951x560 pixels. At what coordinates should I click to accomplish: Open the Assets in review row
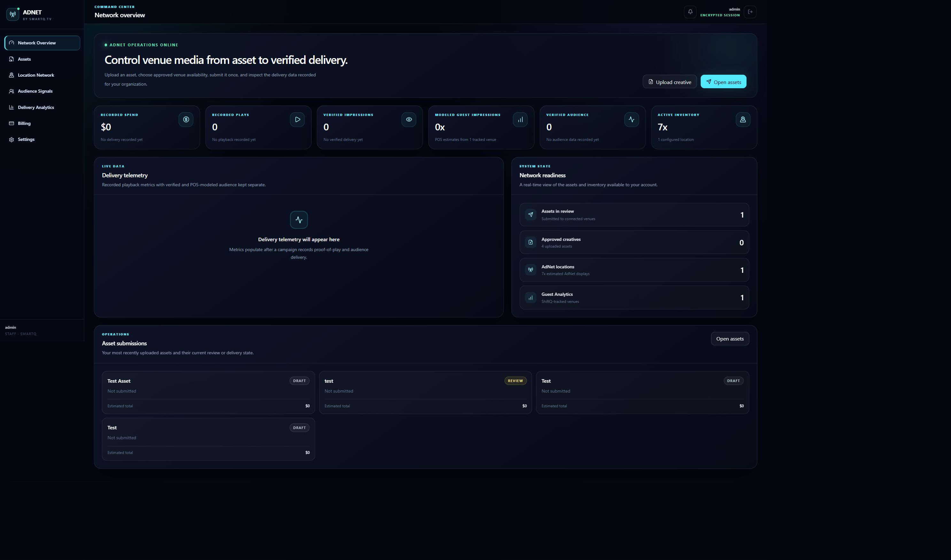[x=634, y=215]
